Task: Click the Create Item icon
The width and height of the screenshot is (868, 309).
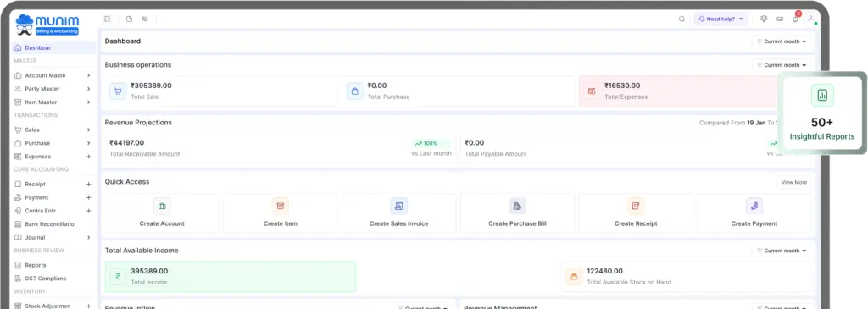Action: point(281,207)
